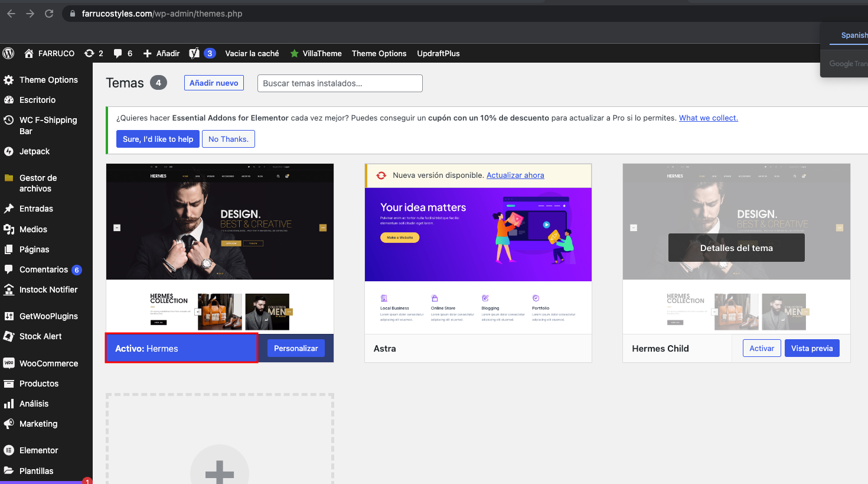The image size is (868, 484).
Task: Switch to the Spanish tab in the translate popup
Action: coord(854,35)
